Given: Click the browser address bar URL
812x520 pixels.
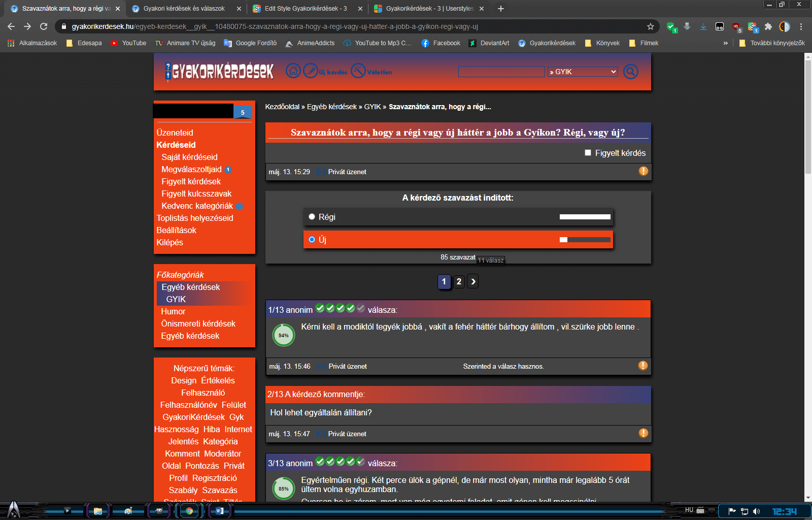Looking at the screenshot, I should click(x=275, y=26).
